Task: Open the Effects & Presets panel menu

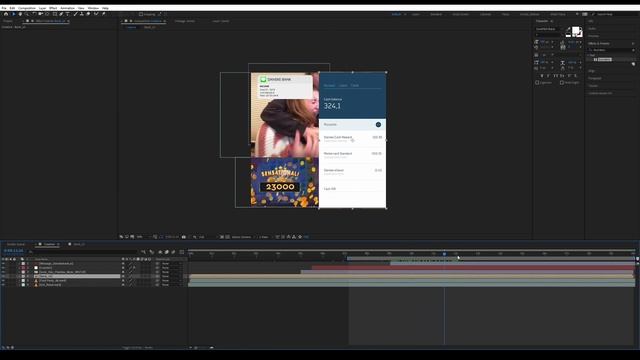Action: pyautogui.click(x=633, y=43)
